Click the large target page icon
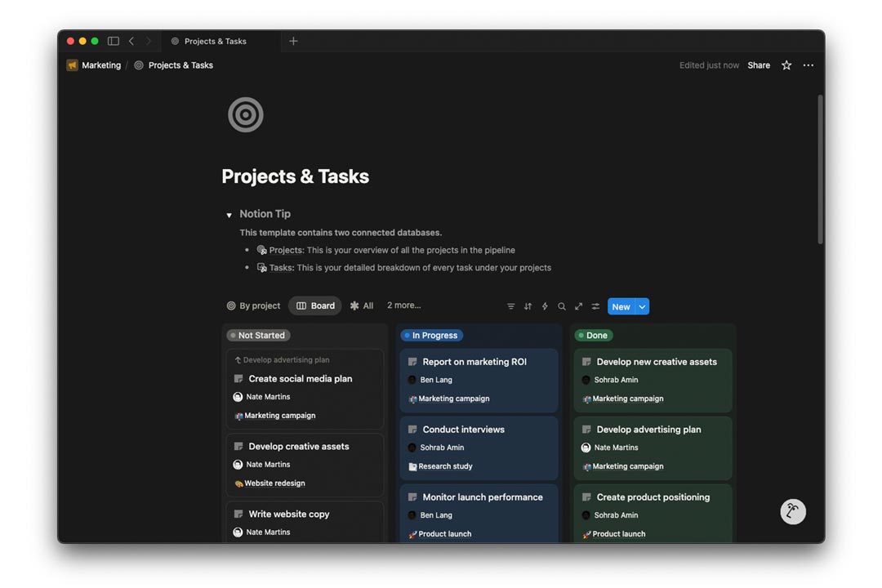 coord(245,115)
